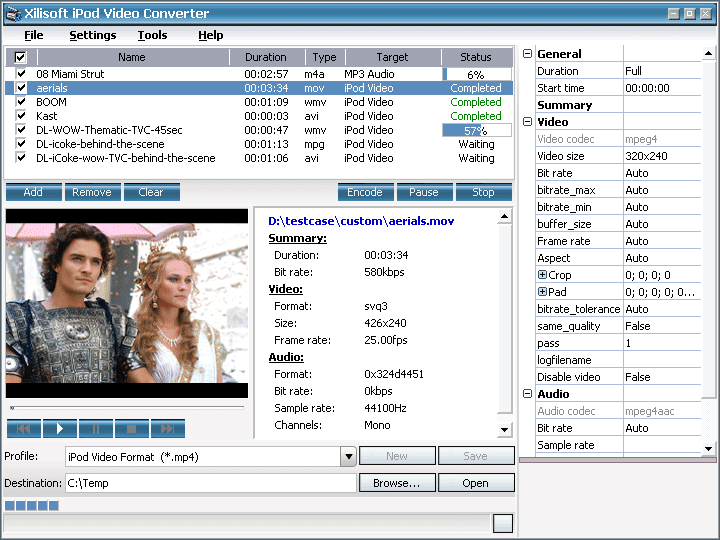Click the skip-to-next playback button
This screenshot has width=720, height=540.
168,429
